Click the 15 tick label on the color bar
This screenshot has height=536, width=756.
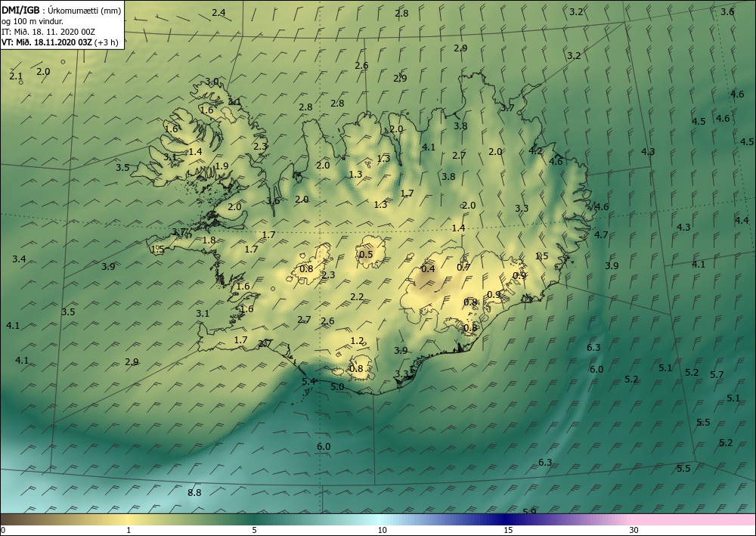pos(508,531)
